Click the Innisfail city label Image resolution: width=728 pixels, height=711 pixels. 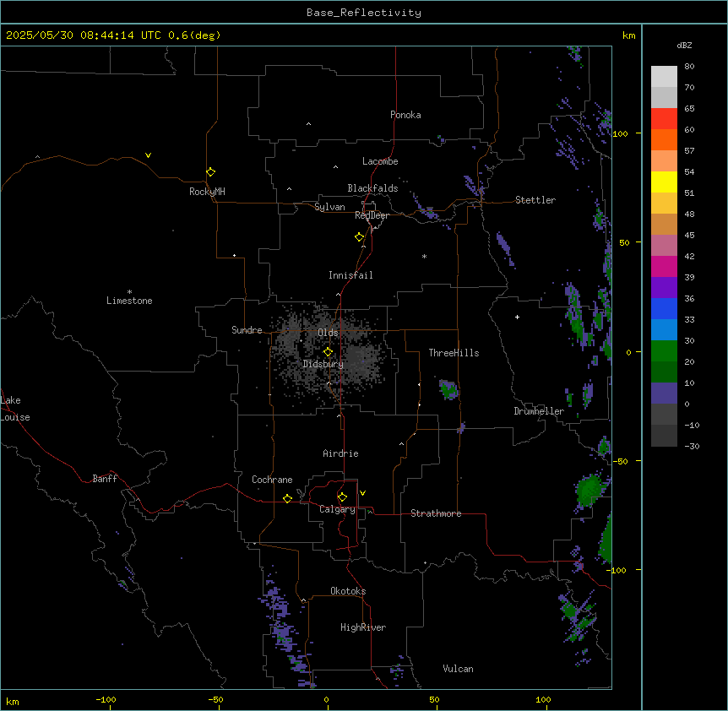click(x=350, y=275)
